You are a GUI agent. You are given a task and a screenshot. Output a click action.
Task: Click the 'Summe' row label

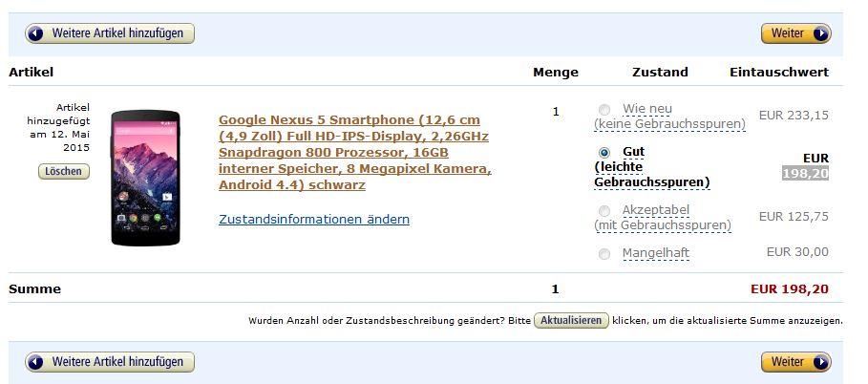(x=35, y=288)
